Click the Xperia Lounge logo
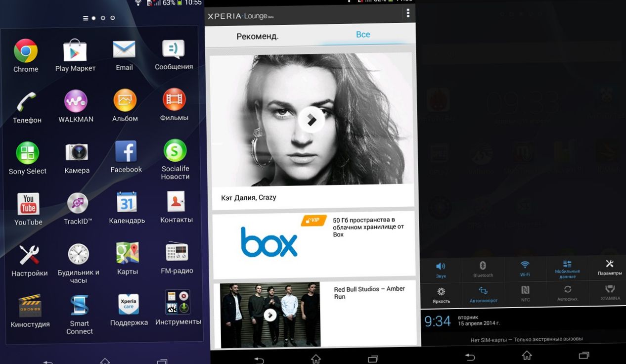Image resolution: width=626 pixels, height=364 pixels. [240, 16]
